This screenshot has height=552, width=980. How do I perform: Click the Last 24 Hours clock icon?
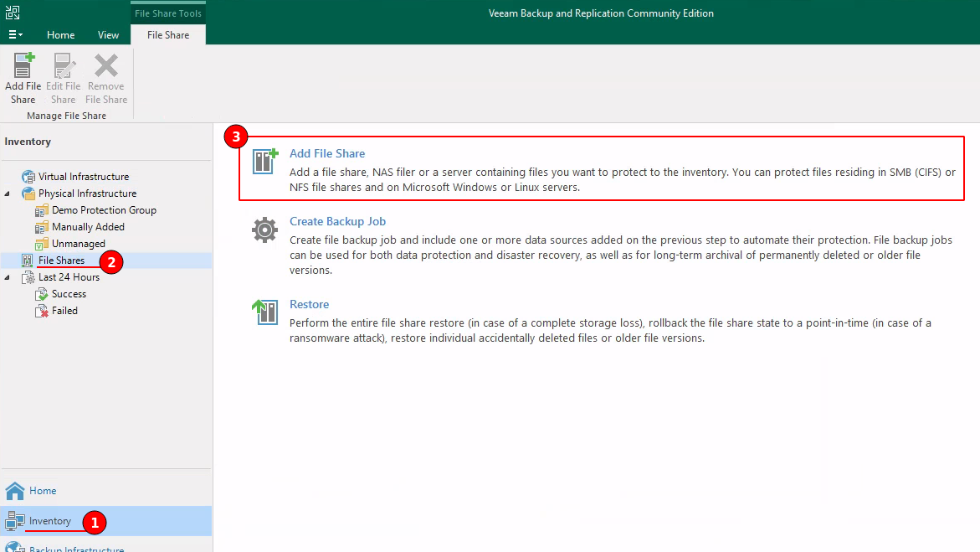click(x=28, y=277)
